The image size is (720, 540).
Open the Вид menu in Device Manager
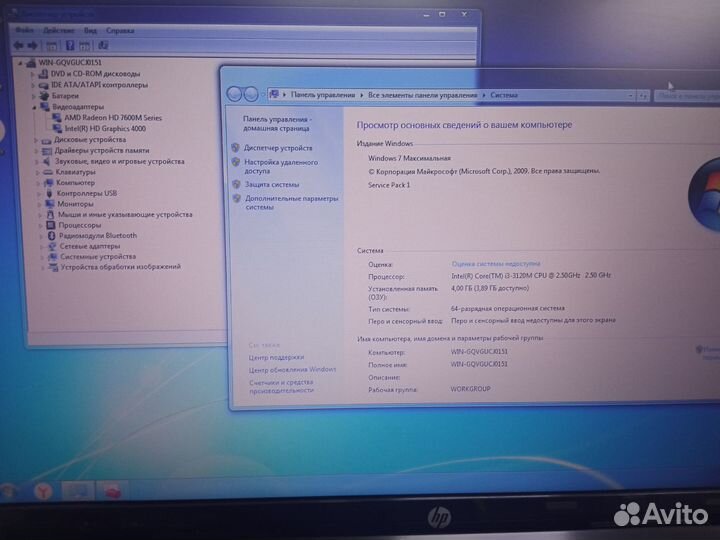coord(90,31)
